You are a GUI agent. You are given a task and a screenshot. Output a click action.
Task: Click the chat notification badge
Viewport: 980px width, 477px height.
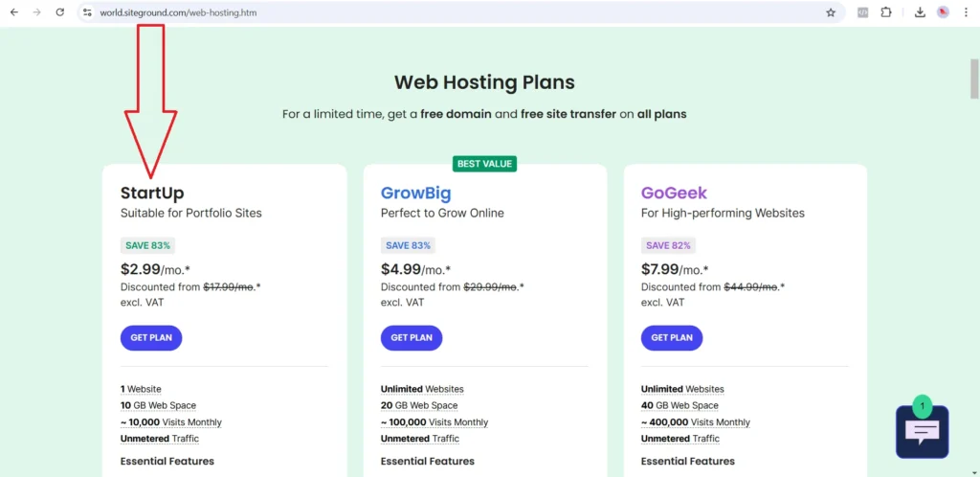(x=922, y=406)
